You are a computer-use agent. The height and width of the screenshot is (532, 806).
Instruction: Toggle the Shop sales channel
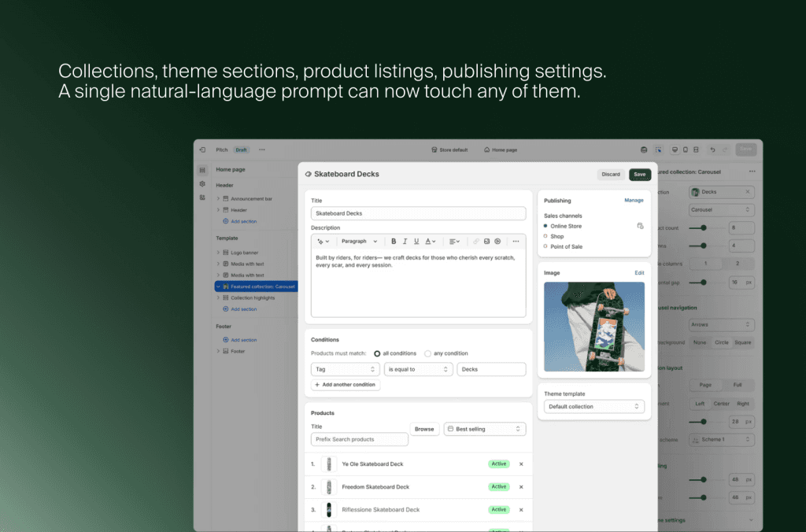point(545,236)
